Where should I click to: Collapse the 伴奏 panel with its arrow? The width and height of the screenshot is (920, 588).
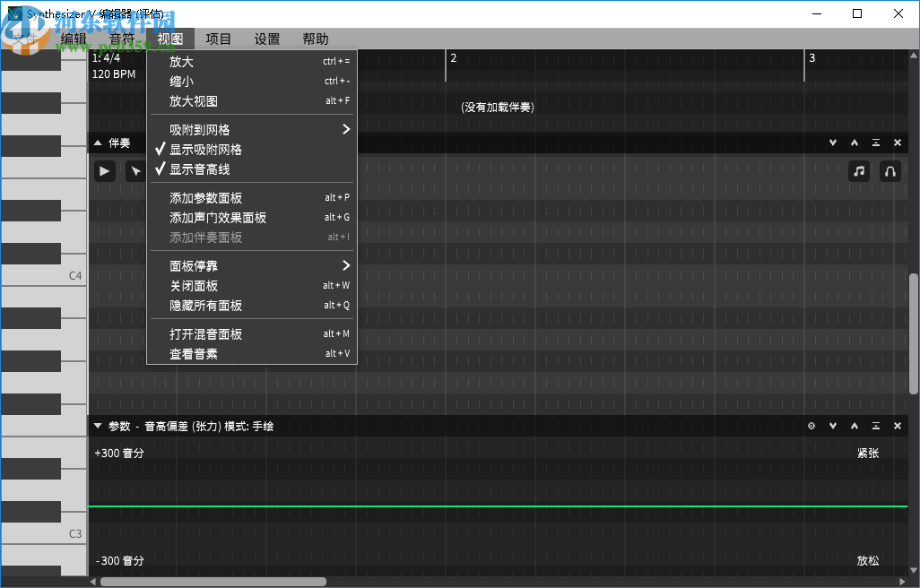(97, 142)
